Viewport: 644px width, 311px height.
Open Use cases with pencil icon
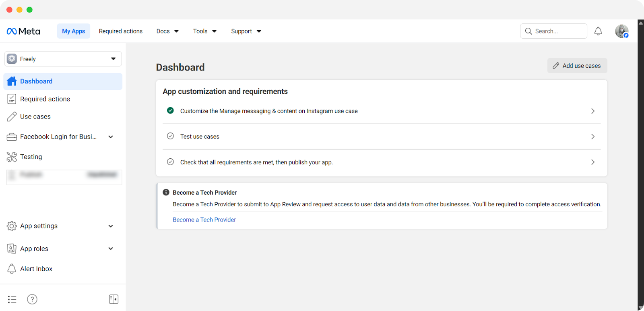coord(35,116)
